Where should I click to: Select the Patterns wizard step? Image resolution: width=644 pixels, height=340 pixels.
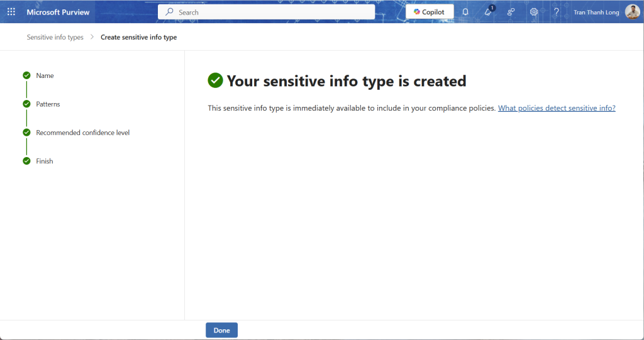48,104
